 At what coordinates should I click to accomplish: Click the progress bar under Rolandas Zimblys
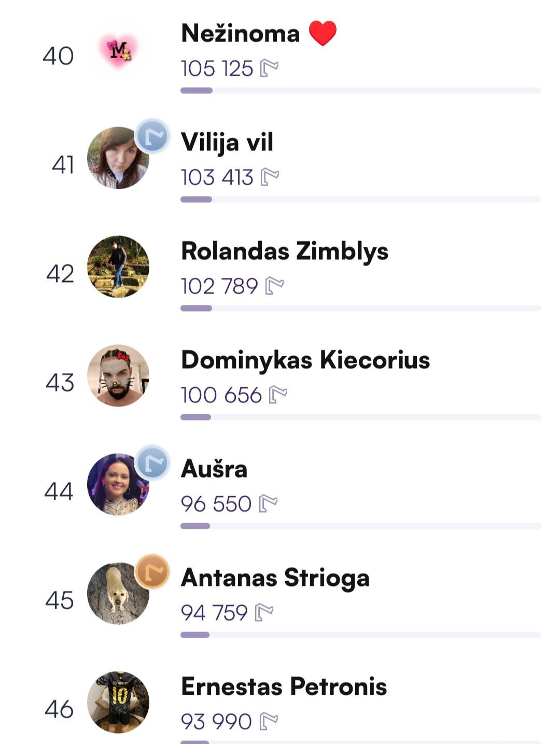pos(360,308)
